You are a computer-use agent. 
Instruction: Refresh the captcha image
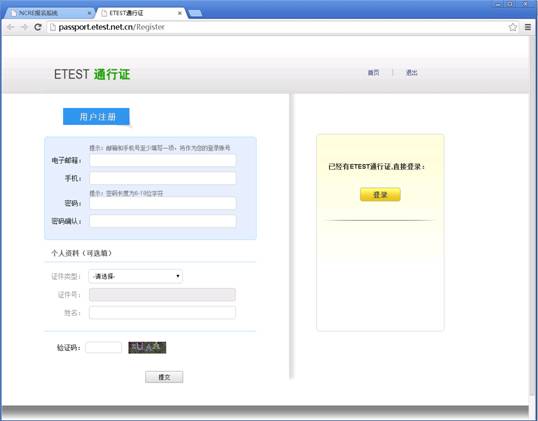pyautogui.click(x=147, y=348)
